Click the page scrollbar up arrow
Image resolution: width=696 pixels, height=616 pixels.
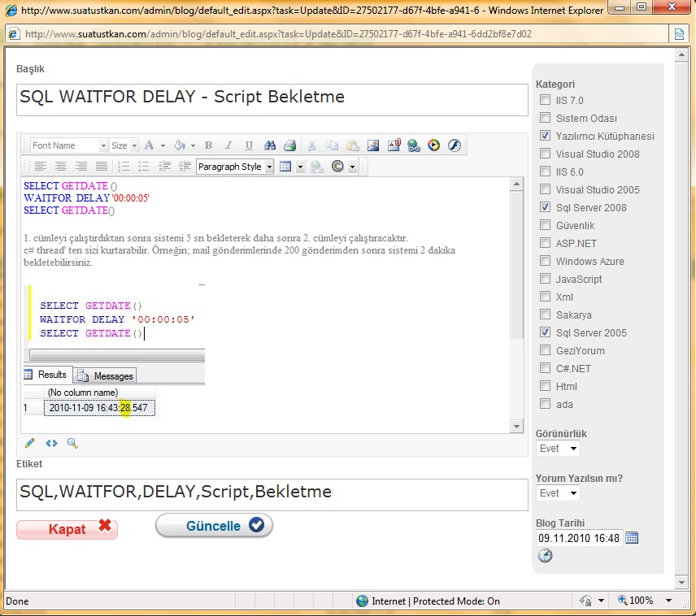click(681, 55)
